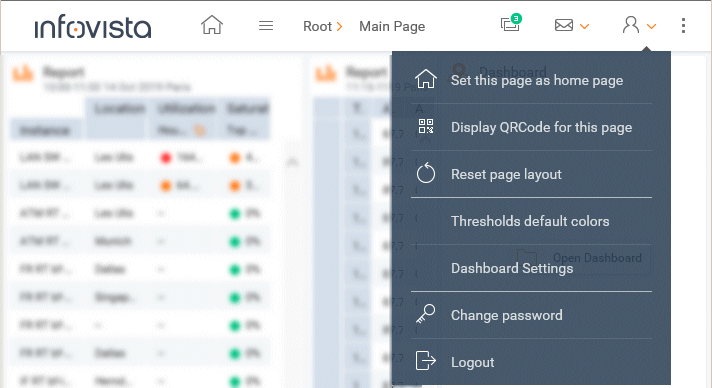Open Dashboard Settings

[x=531, y=268]
